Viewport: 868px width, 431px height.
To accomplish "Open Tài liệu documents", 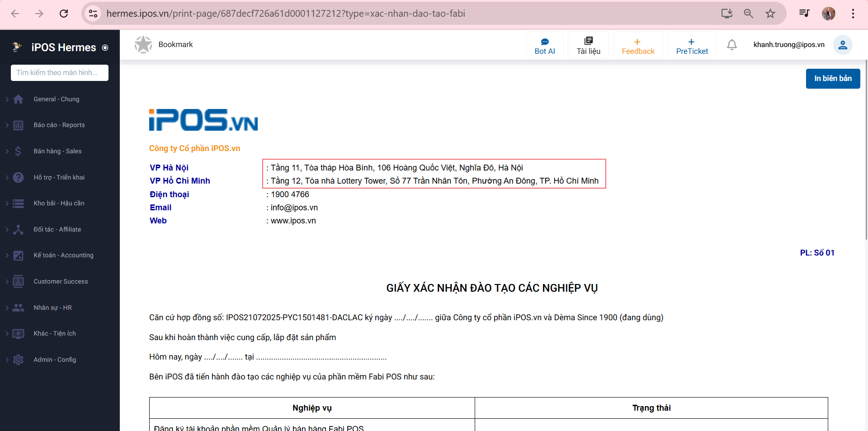I will [588, 45].
